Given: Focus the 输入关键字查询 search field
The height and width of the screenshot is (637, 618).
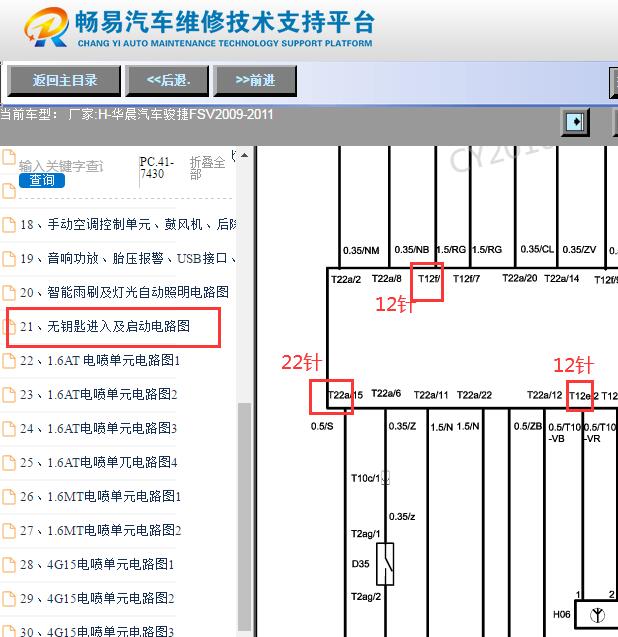Looking at the screenshot, I should tap(61, 166).
